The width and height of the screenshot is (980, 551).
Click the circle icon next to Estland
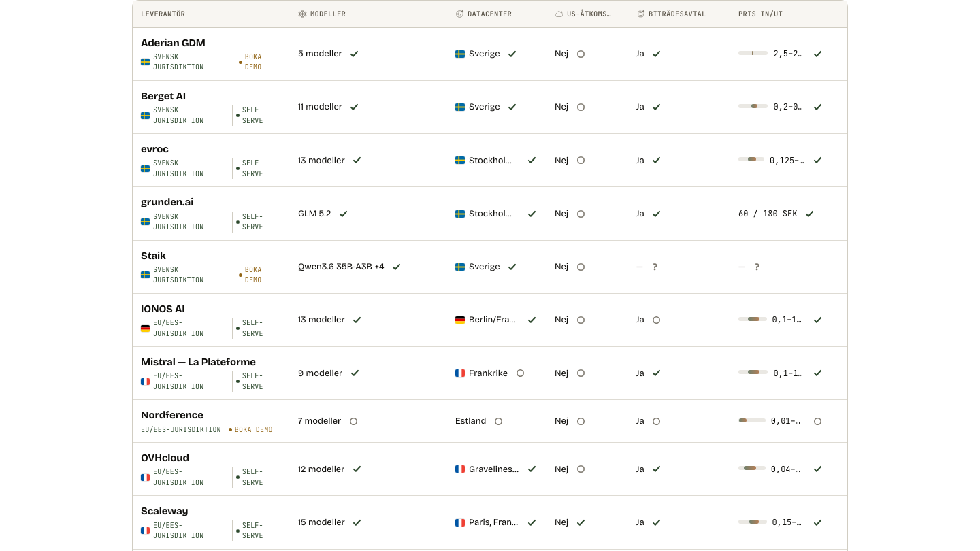coord(498,422)
